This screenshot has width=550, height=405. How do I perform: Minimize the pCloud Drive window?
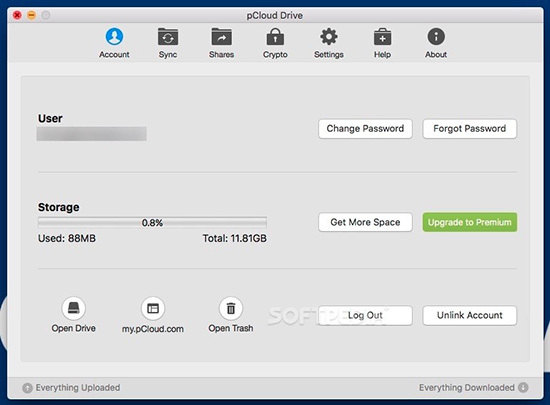coord(32,15)
